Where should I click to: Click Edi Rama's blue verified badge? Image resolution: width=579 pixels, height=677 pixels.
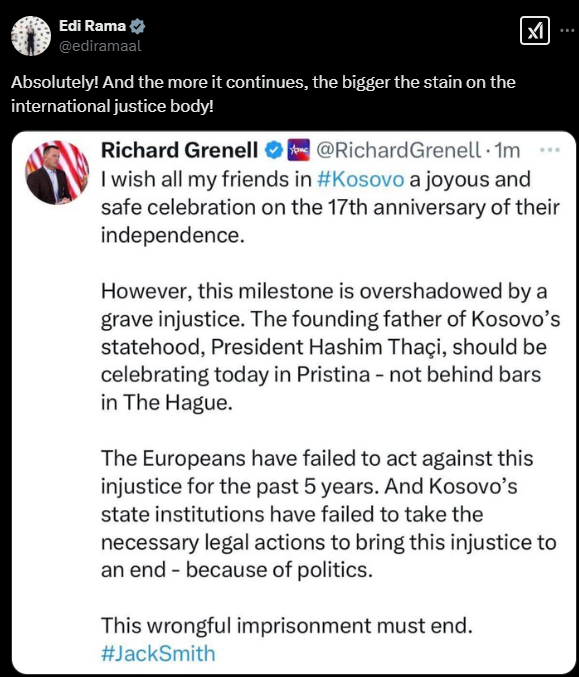click(137, 26)
